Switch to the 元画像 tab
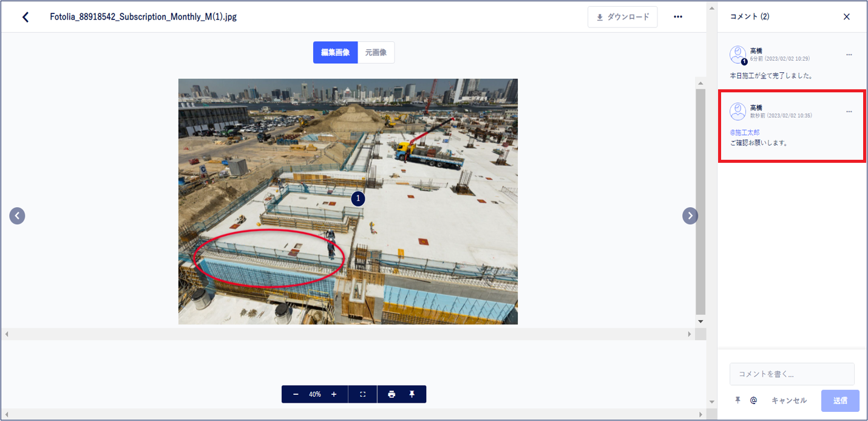The image size is (868, 421). coord(376,52)
